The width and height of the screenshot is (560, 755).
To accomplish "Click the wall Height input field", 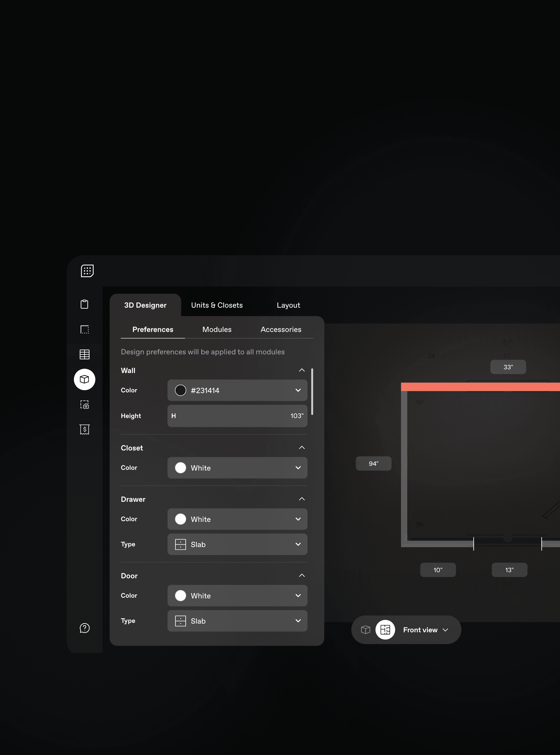I will click(x=237, y=416).
